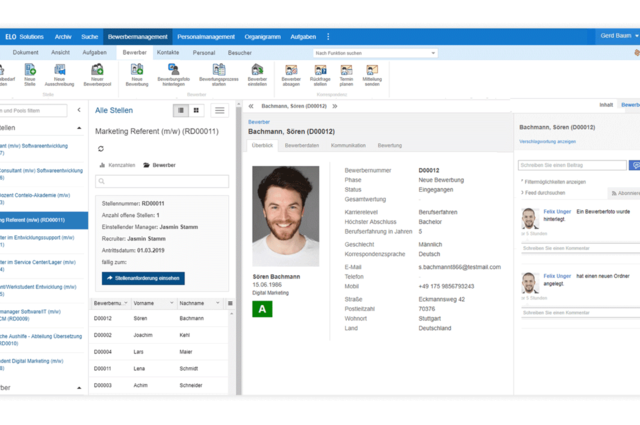Collapse the Stellen section in sidebar
Image resolution: width=640 pixels, height=425 pixels.
click(x=79, y=128)
